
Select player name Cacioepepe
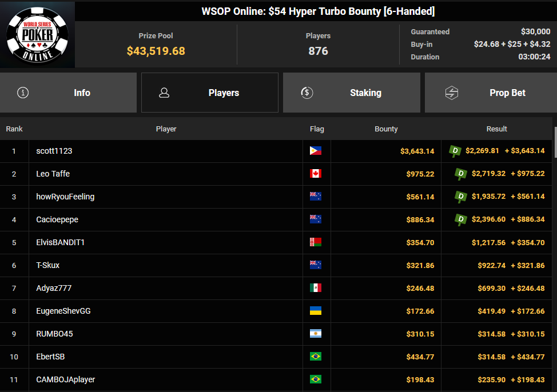point(57,219)
